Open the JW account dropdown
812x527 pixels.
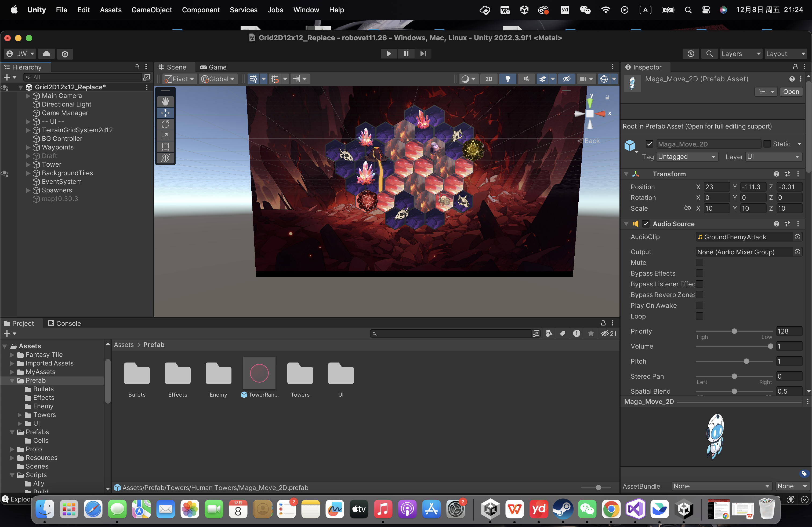point(20,53)
